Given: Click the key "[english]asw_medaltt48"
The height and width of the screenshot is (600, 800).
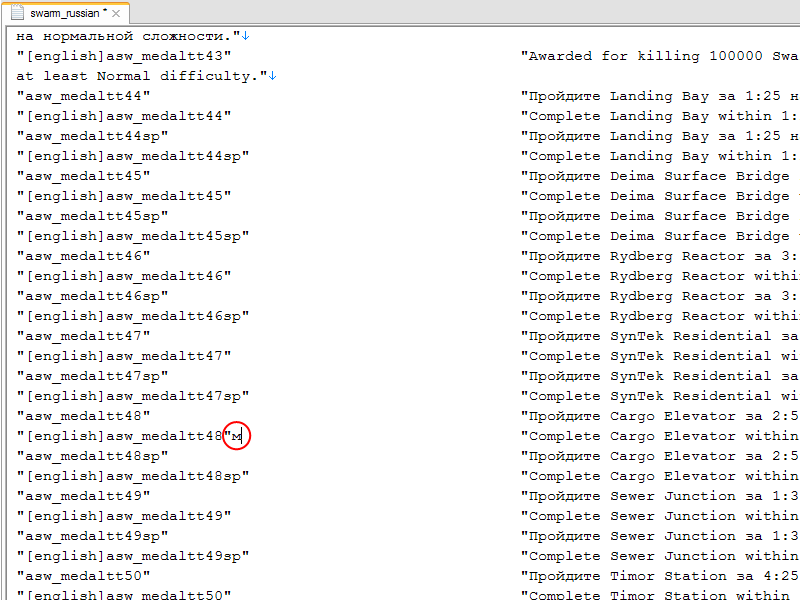Looking at the screenshot, I should point(124,436).
